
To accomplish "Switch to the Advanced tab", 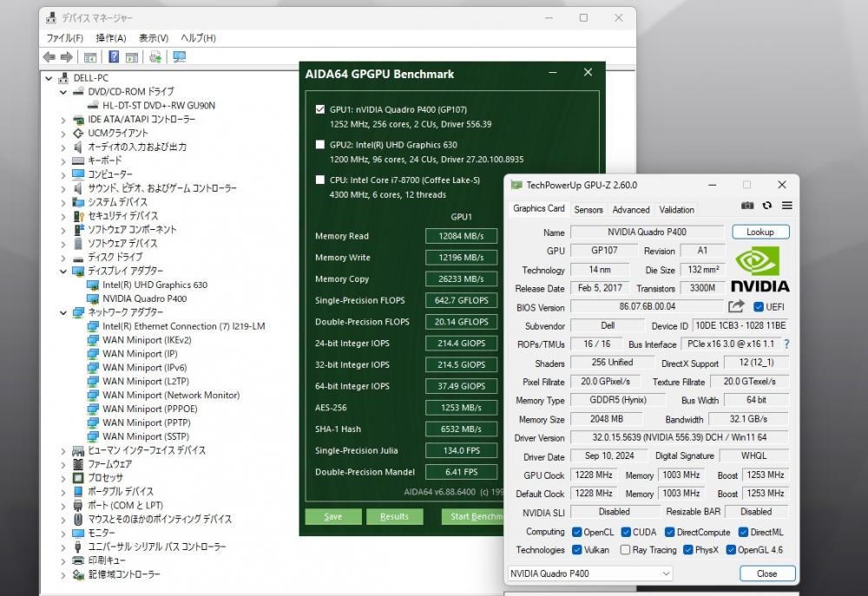I will point(631,209).
